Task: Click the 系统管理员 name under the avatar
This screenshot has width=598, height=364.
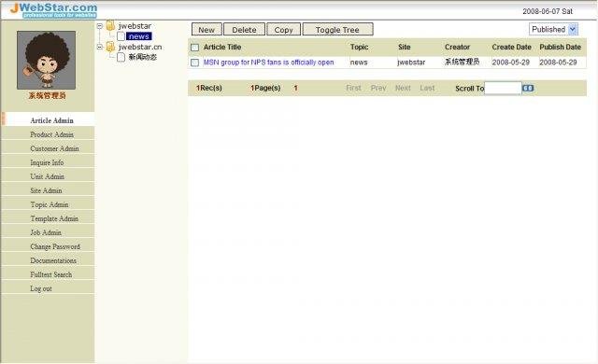Action: pyautogui.click(x=48, y=95)
